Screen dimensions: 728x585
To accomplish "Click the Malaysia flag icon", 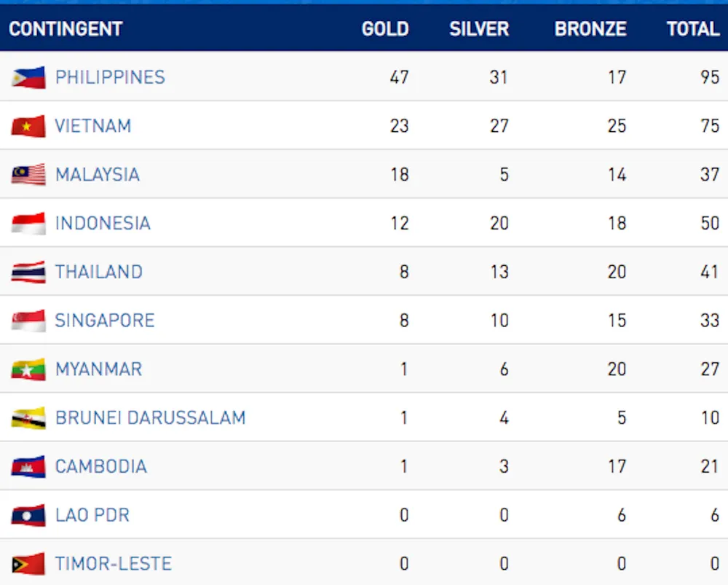I will tap(28, 175).
